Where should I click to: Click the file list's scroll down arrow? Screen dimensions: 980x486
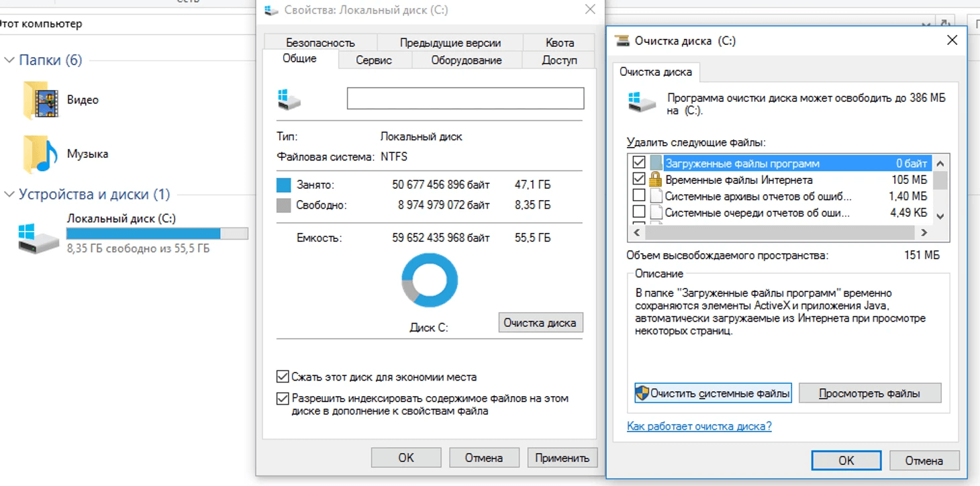tap(940, 216)
